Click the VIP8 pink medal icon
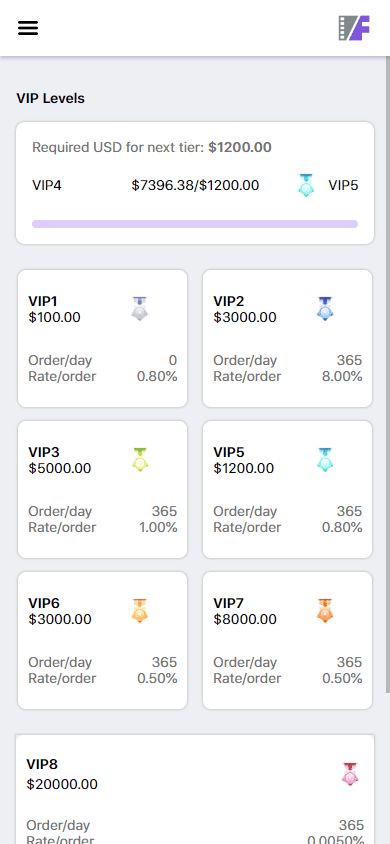Viewport: 390px width, 844px height. point(350,774)
